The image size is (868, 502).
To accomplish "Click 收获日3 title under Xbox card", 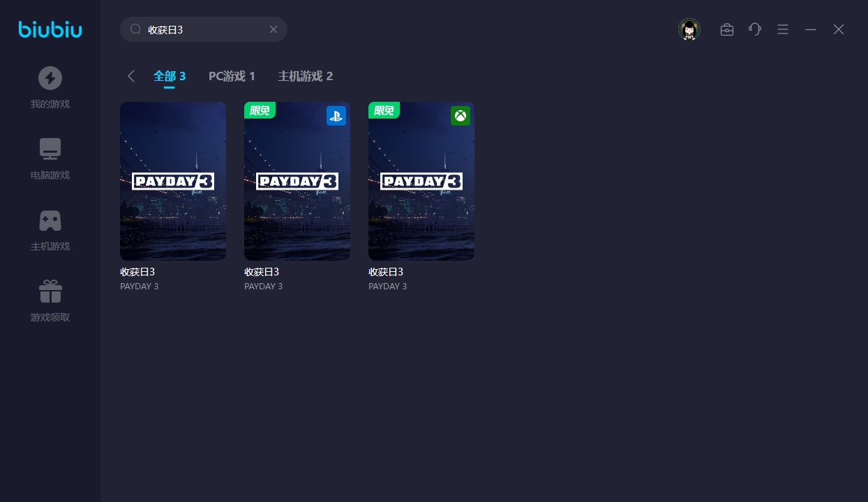I will click(386, 272).
